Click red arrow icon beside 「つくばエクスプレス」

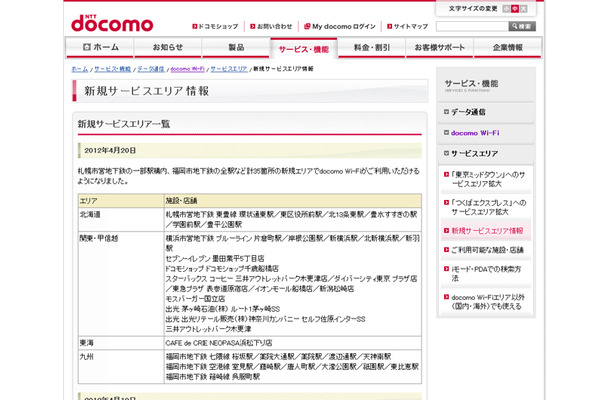click(447, 202)
